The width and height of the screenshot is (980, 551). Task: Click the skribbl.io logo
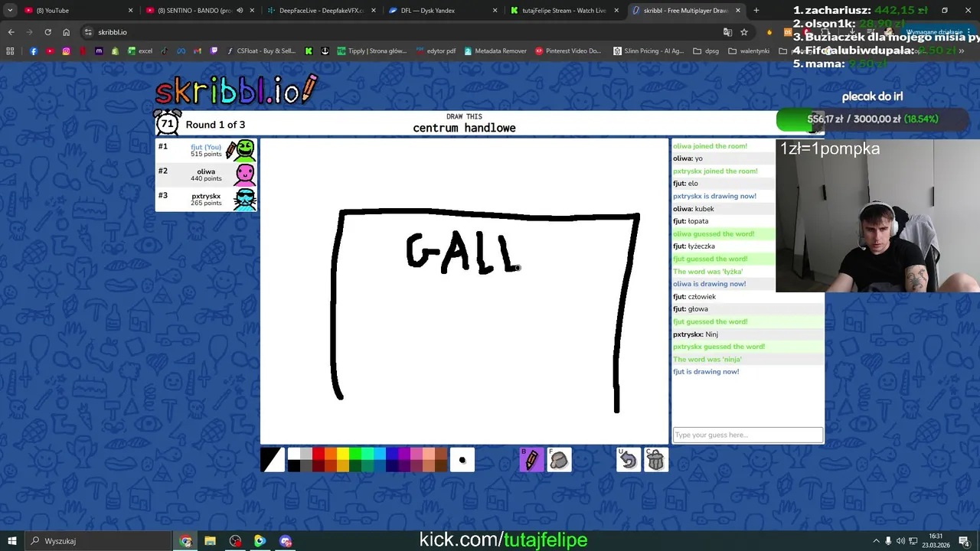235,90
